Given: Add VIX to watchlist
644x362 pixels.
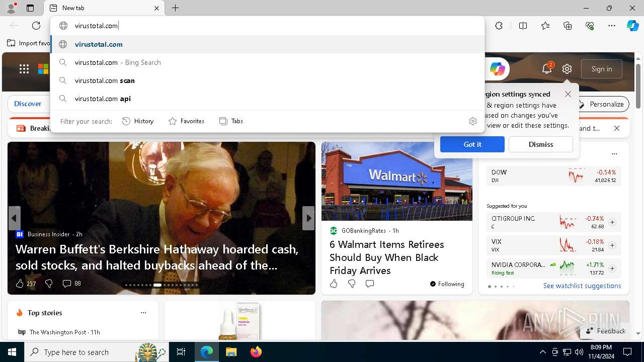Looking at the screenshot, I should tap(612, 245).
